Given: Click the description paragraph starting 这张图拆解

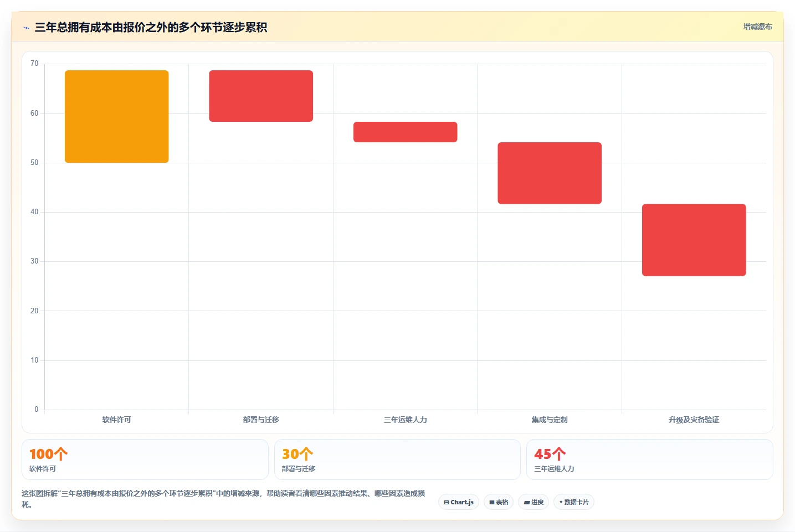Looking at the screenshot, I should click(224, 499).
